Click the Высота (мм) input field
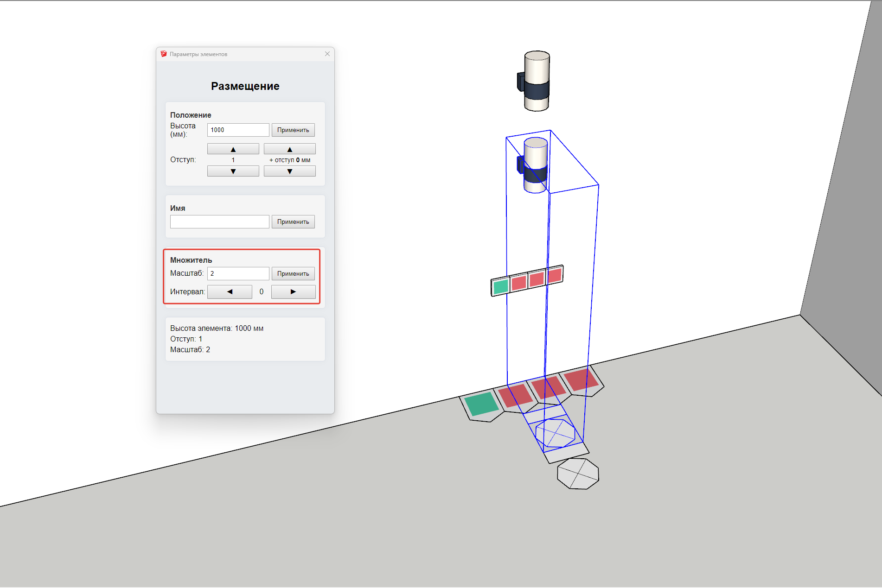This screenshot has width=882, height=588. pos(238,130)
